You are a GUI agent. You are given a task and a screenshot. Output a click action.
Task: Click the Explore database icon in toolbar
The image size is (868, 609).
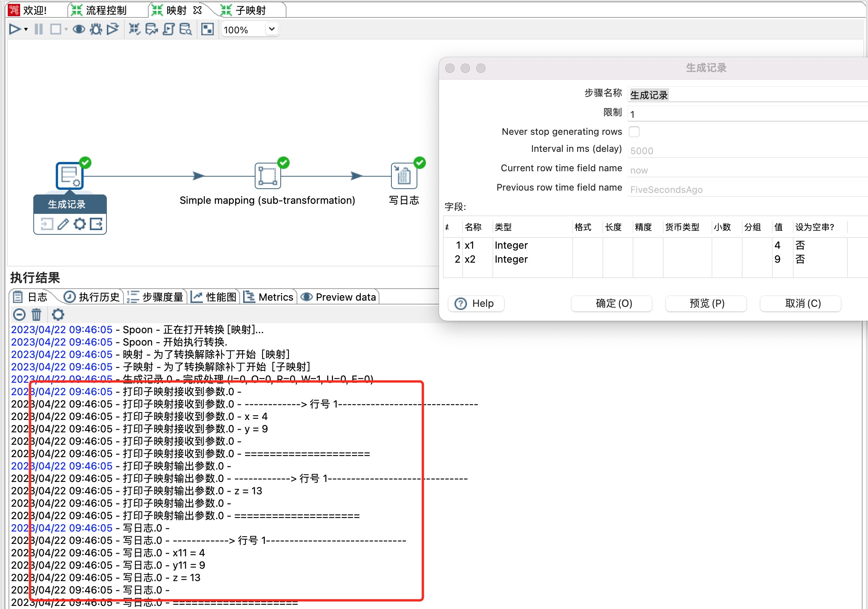[185, 29]
